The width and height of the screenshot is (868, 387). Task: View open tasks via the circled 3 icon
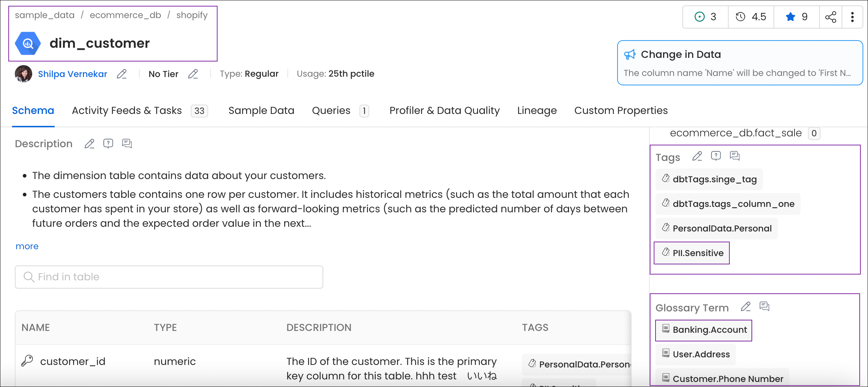tap(704, 17)
